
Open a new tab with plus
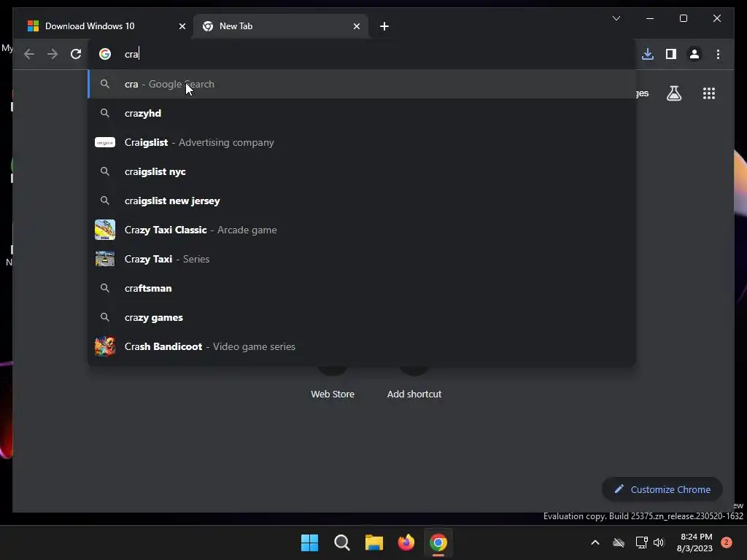(x=384, y=26)
